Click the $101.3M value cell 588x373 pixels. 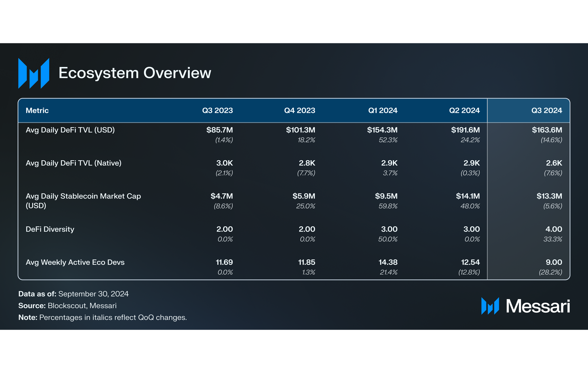pyautogui.click(x=301, y=130)
